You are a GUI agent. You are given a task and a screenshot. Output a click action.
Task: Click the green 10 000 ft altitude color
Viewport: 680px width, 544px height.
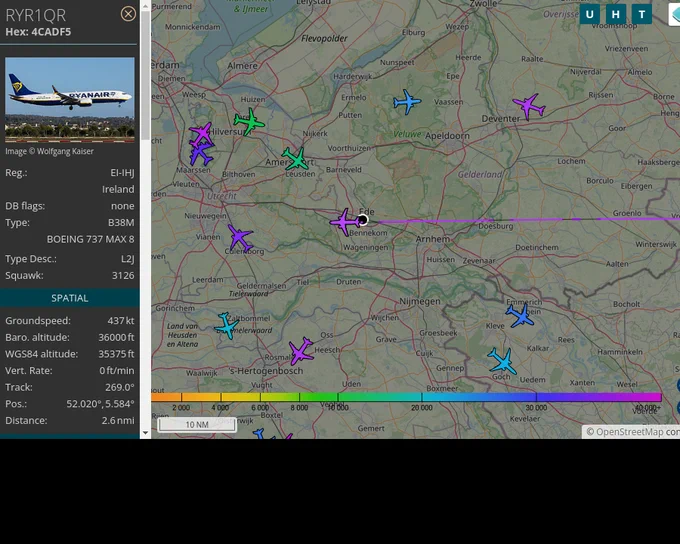(337, 397)
